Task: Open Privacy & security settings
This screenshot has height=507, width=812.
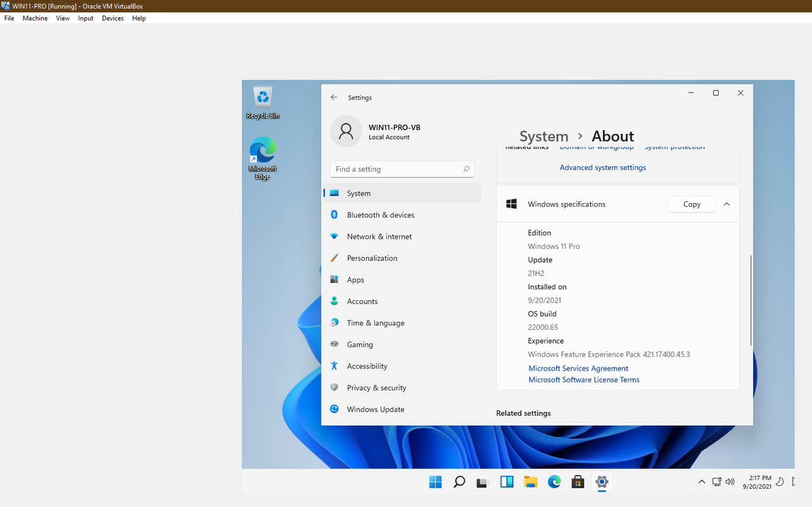Action: tap(402, 387)
